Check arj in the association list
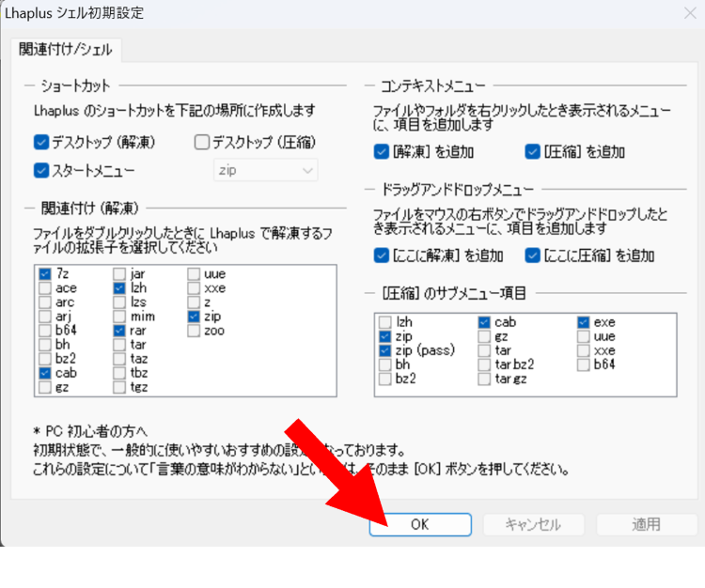Screen dimensions: 705x588 [x=45, y=317]
